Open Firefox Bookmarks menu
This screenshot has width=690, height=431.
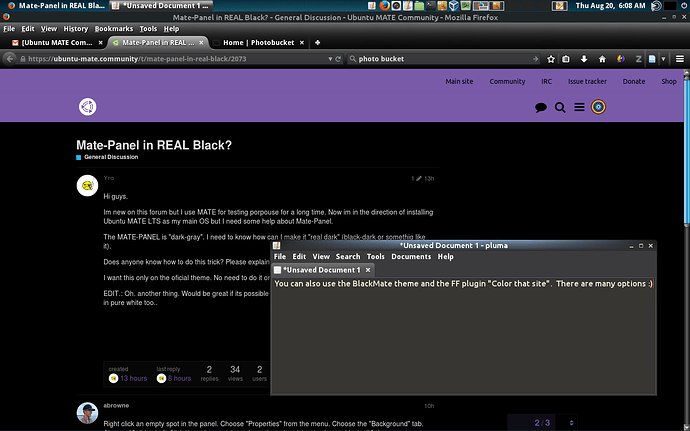click(x=114, y=29)
